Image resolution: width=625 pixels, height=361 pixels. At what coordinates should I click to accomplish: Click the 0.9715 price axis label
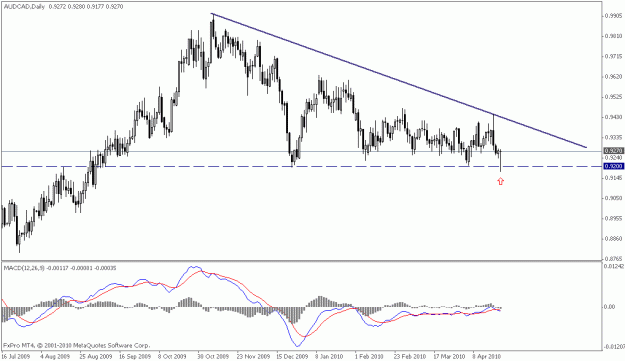tap(613, 56)
